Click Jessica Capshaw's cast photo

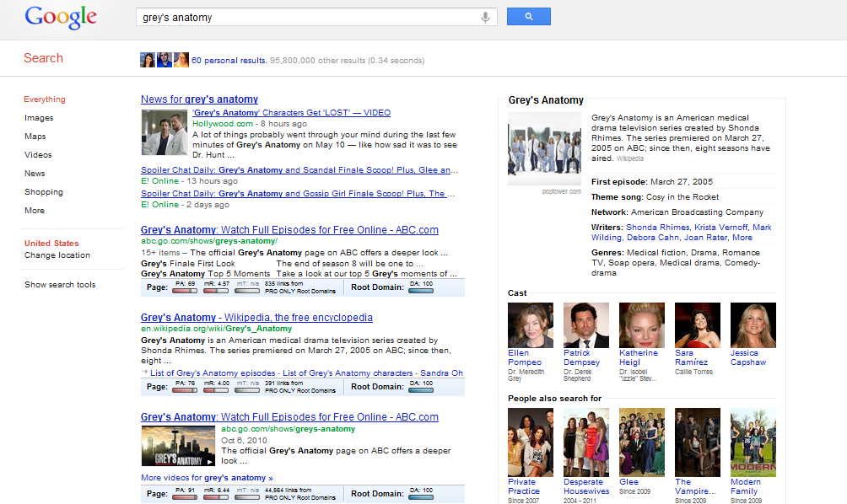tap(753, 325)
